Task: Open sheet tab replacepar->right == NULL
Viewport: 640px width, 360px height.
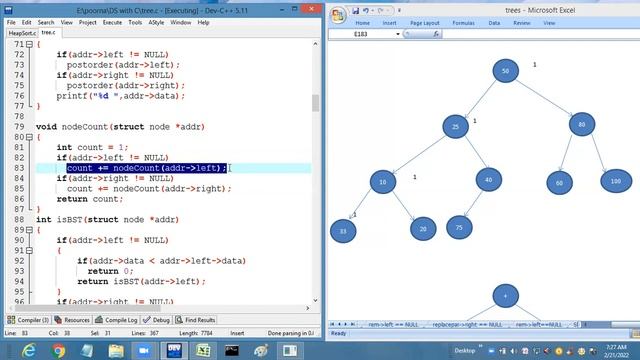Action: [x=467, y=325]
